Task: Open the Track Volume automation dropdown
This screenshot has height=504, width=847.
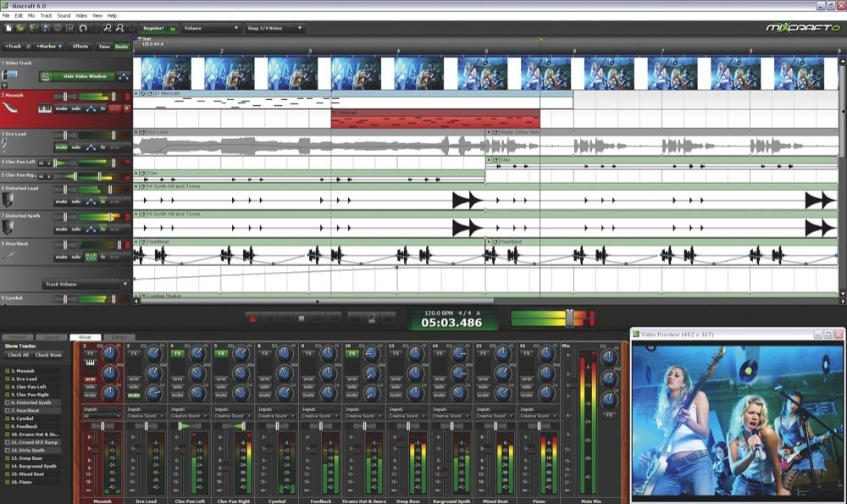Action: pos(86,284)
